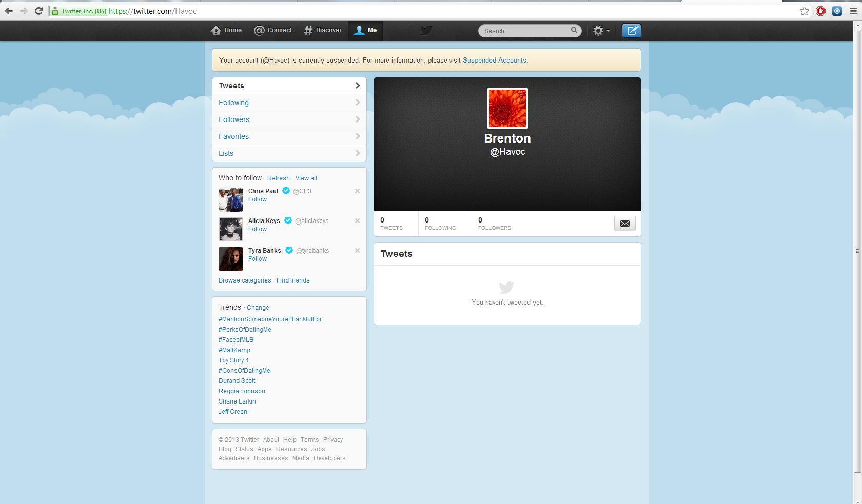Click the site security padlock badge
The image size is (862, 504).
(79, 11)
